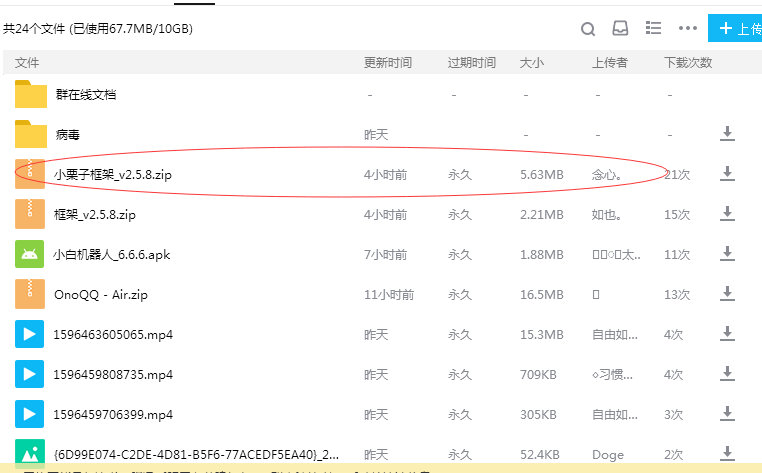This screenshot has height=473, width=762.
Task: Open the file search magnifier icon
Action: (588, 29)
